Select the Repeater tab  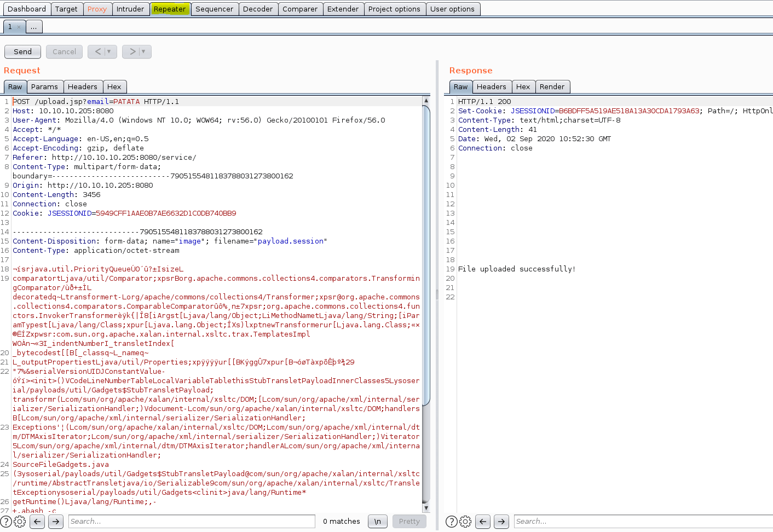click(x=170, y=9)
